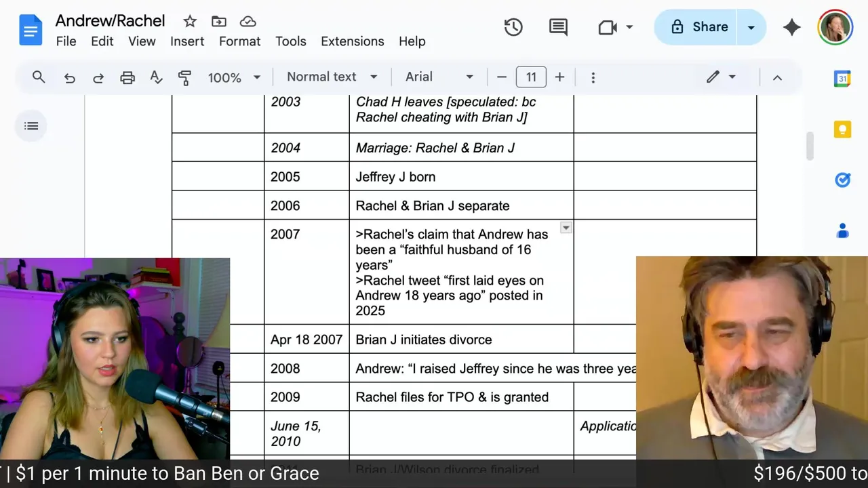Image resolution: width=868 pixels, height=488 pixels.
Task: Click the table cell dropdown in 2007 row
Action: (566, 228)
